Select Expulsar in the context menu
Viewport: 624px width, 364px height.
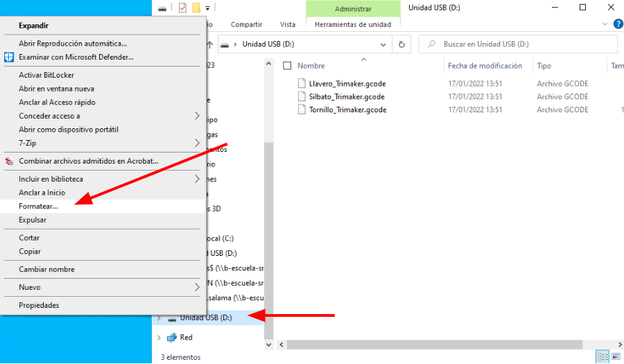pyautogui.click(x=33, y=220)
